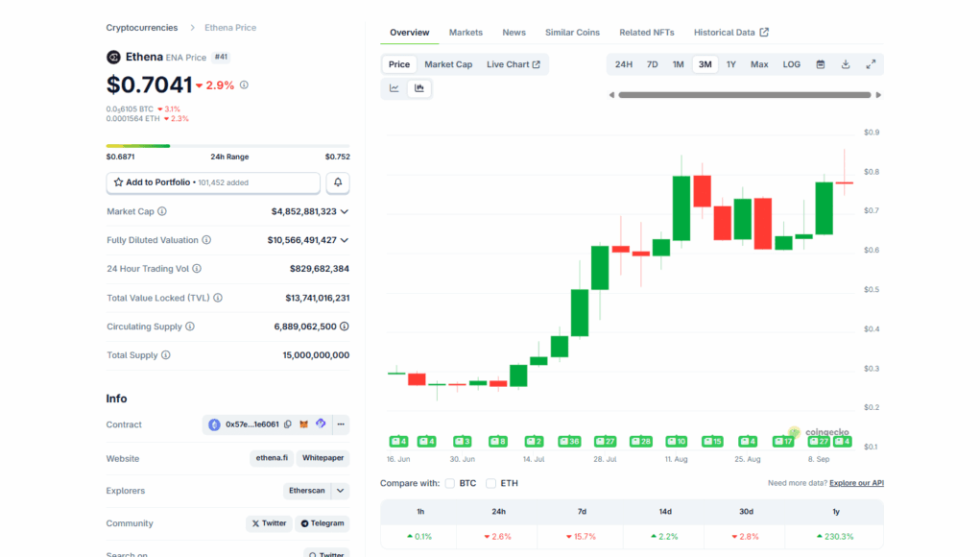
Task: Select the 1M time range
Action: point(678,64)
